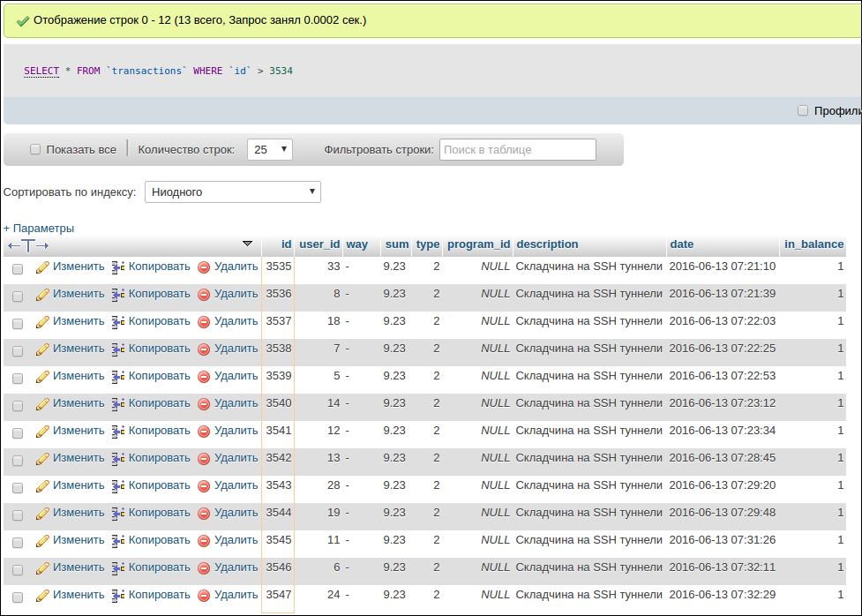Viewport: 862px width, 616px height.
Task: Sort by the date column header
Action: [682, 244]
